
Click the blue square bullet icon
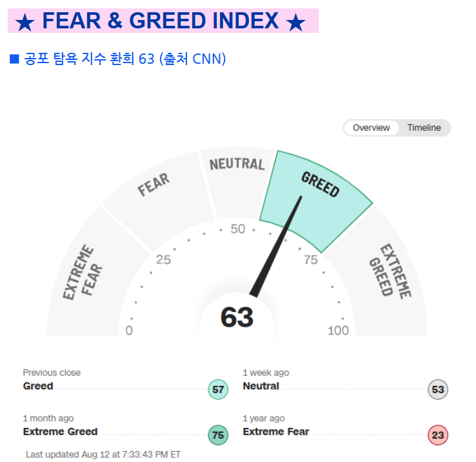click(14, 59)
